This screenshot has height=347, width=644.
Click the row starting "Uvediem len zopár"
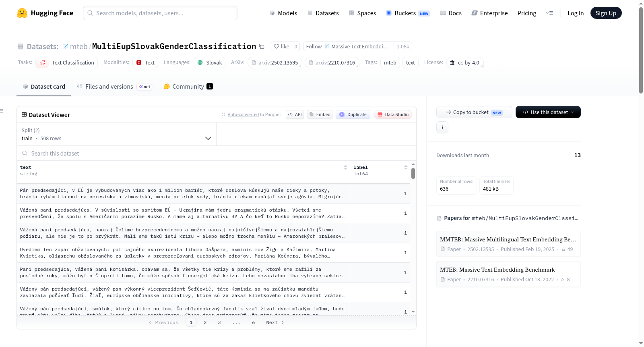213,253
